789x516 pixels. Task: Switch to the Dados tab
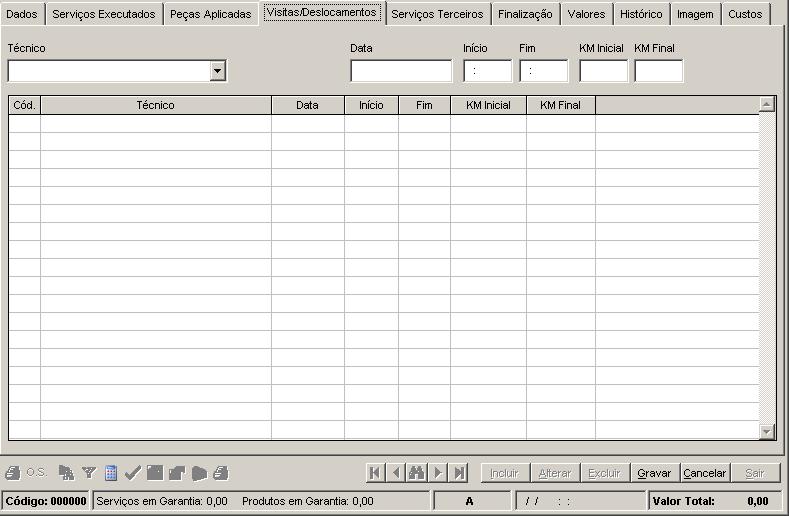pos(22,14)
